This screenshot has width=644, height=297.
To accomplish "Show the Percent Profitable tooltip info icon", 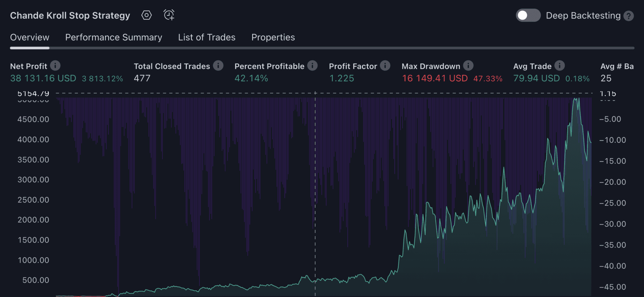I will click(312, 66).
